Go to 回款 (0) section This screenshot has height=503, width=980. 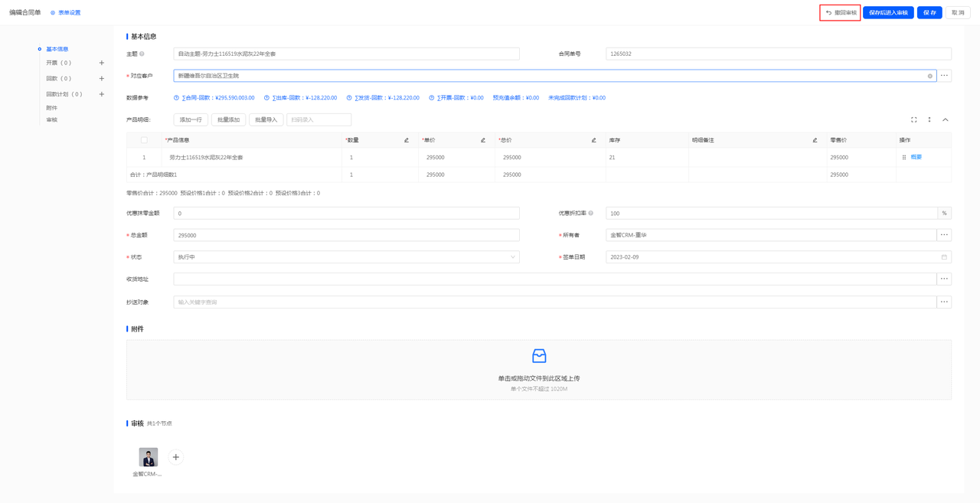click(59, 79)
